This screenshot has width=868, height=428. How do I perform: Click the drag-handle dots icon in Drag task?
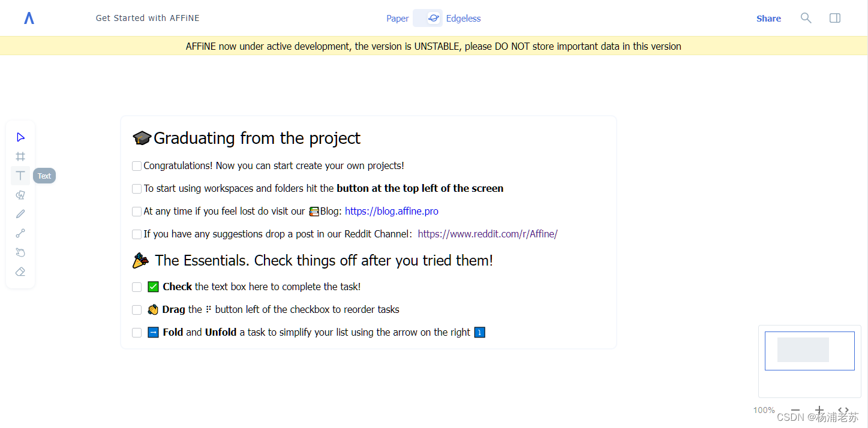pos(209,309)
